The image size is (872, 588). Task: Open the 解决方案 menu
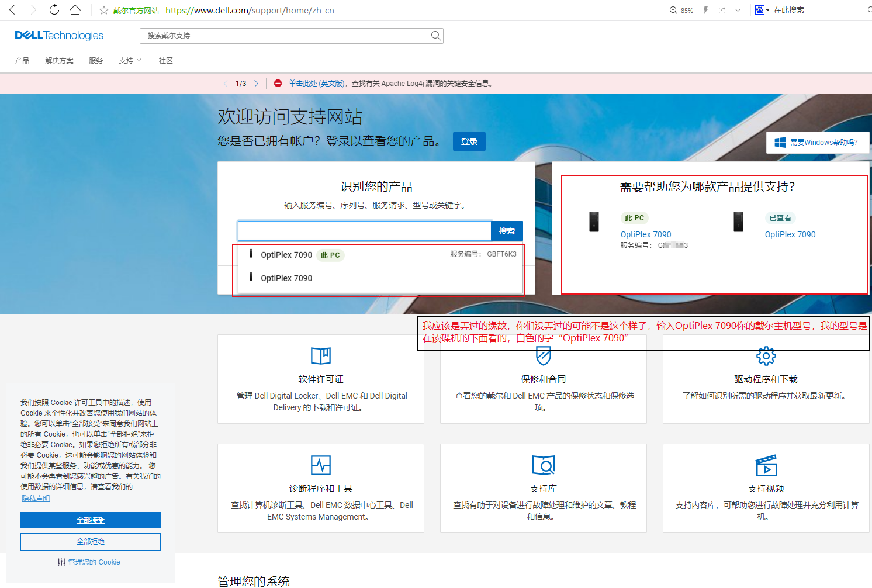pyautogui.click(x=60, y=61)
